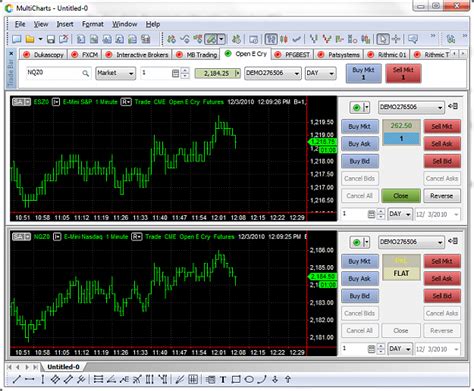Click trade bar Buy Mkt button
Viewport: 474px width, 391px height.
tap(363, 73)
